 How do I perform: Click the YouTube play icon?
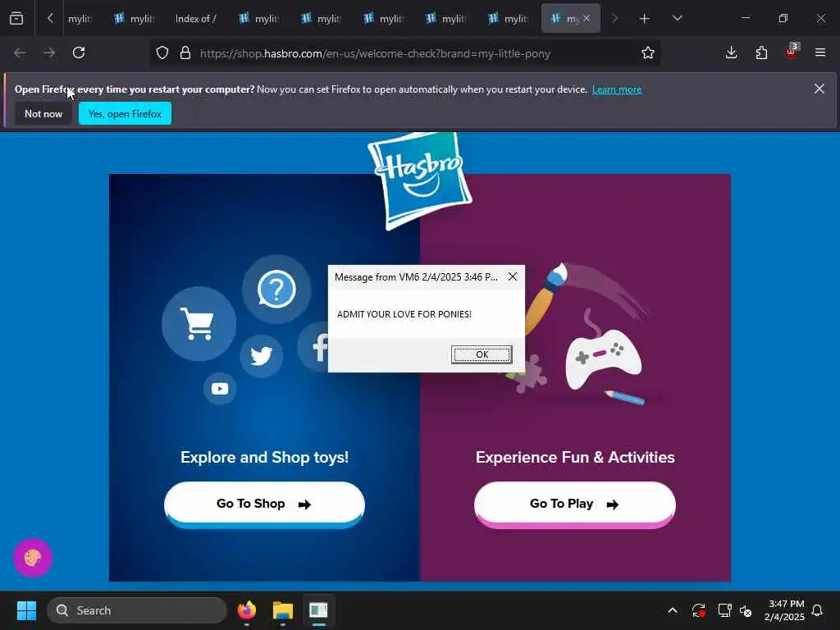click(220, 388)
